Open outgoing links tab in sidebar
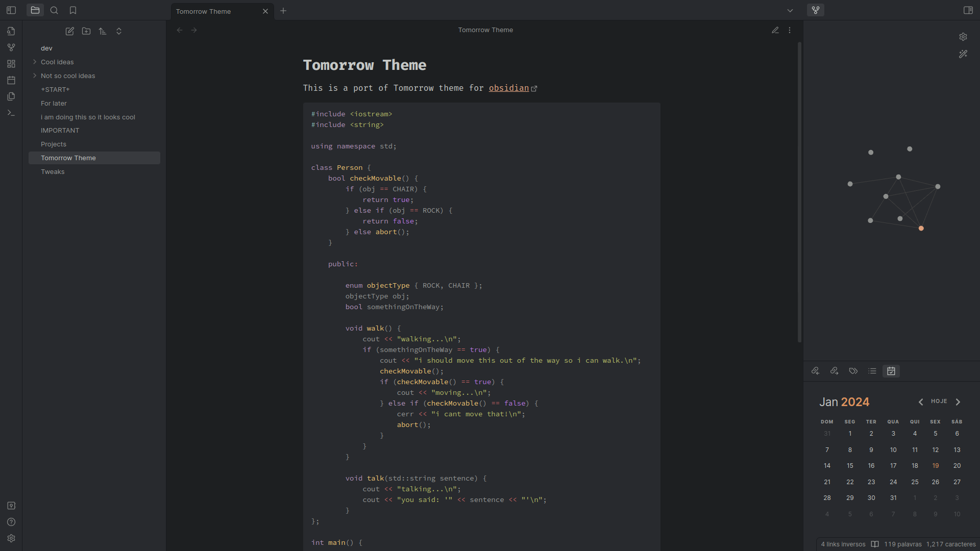 (835, 371)
